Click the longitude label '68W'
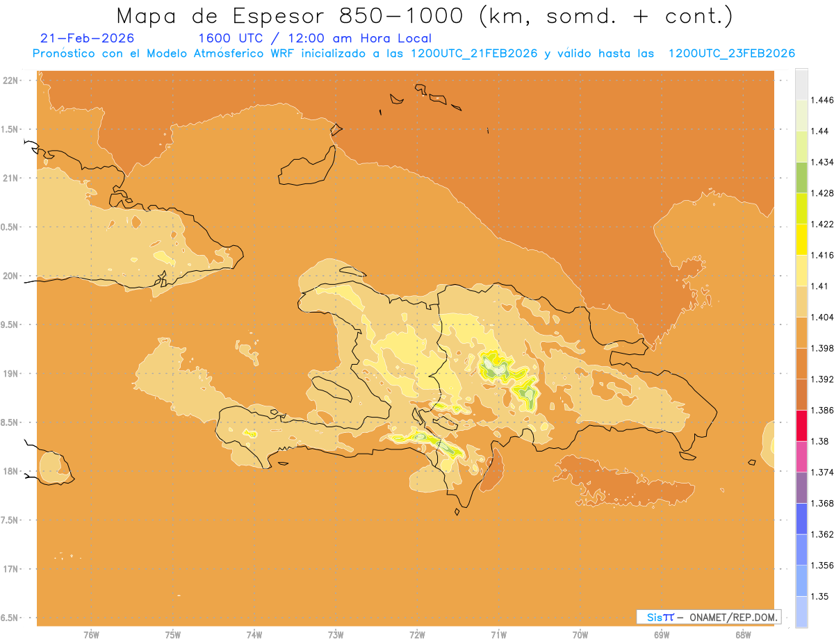 tap(743, 635)
